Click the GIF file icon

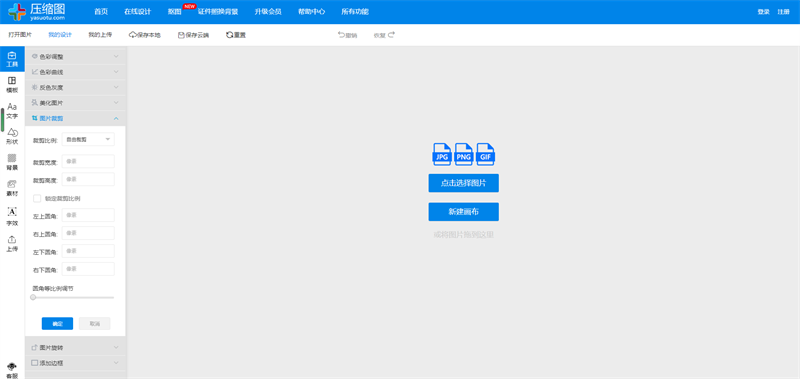coord(485,154)
